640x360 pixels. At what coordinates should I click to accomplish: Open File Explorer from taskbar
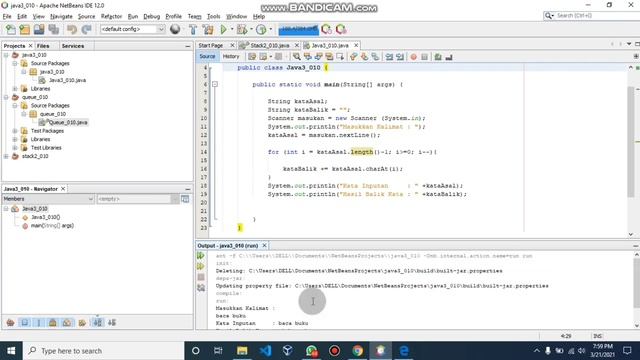pos(242,351)
